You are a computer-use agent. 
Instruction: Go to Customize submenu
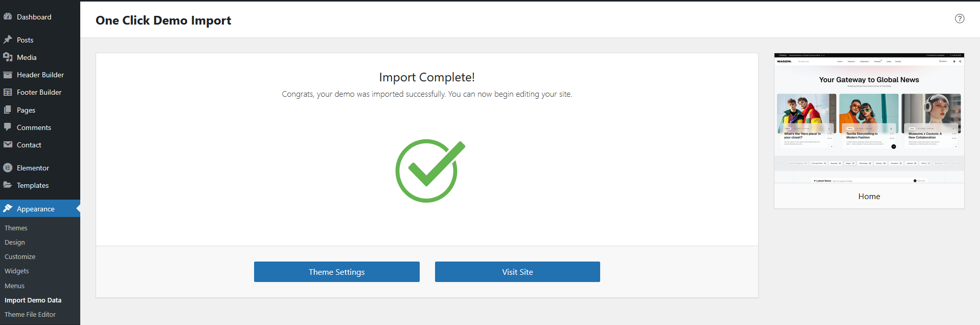[20, 256]
